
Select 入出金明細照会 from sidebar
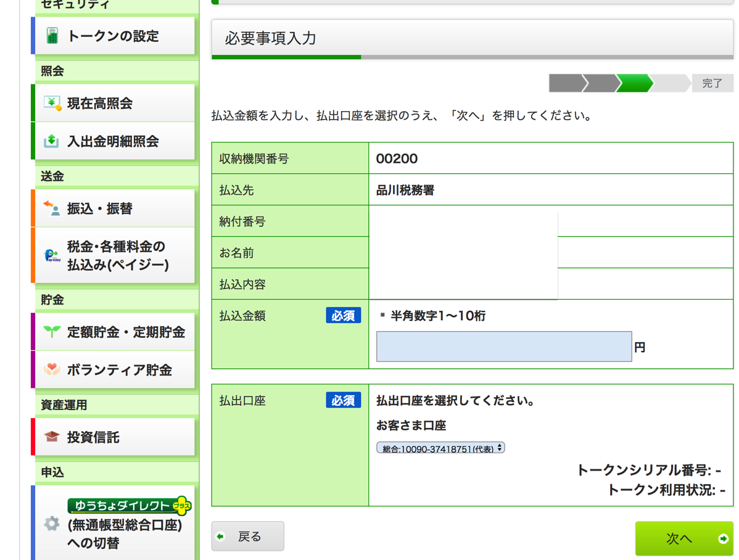[113, 142]
